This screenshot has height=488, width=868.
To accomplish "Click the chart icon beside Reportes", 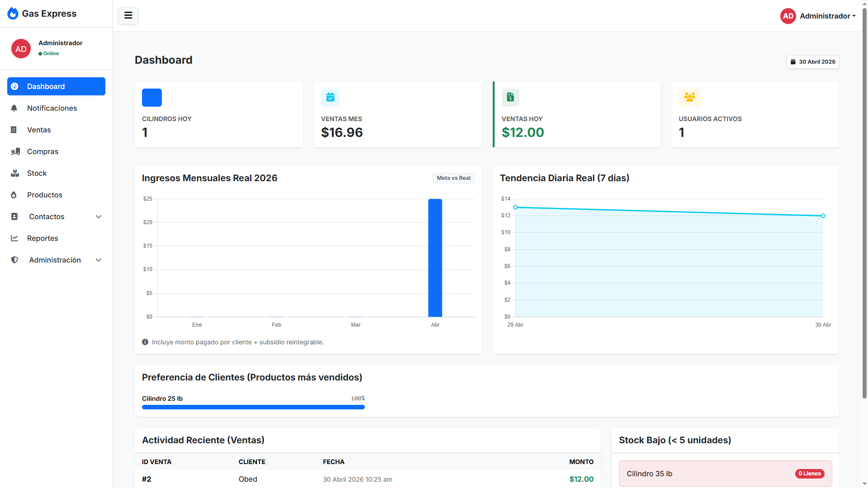I will pyautogui.click(x=14, y=238).
